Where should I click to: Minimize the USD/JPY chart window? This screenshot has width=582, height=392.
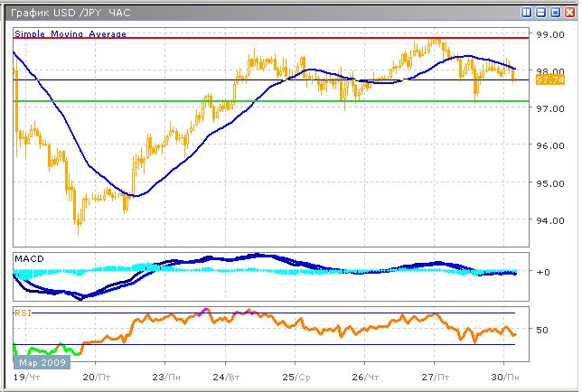541,12
